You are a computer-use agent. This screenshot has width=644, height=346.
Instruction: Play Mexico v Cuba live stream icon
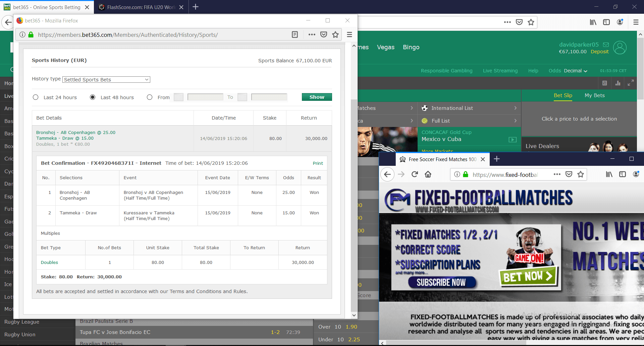pos(513,140)
